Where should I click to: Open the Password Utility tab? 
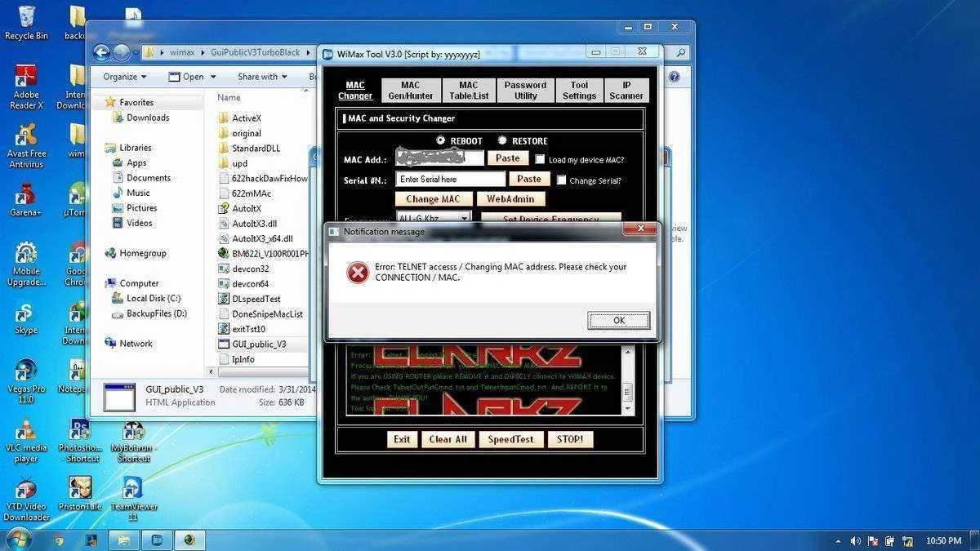coord(525,90)
